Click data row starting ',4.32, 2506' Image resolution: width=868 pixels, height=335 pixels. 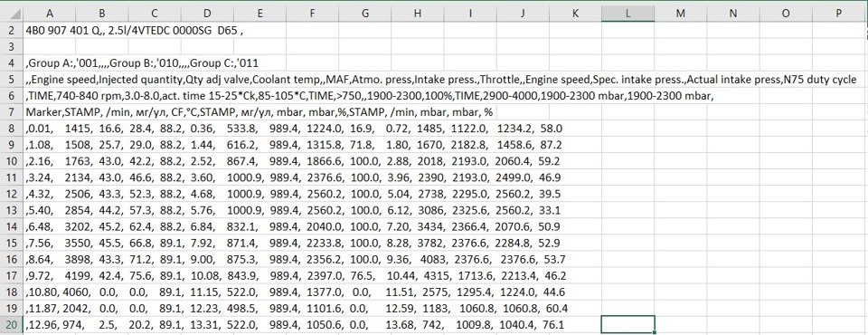coord(293,194)
